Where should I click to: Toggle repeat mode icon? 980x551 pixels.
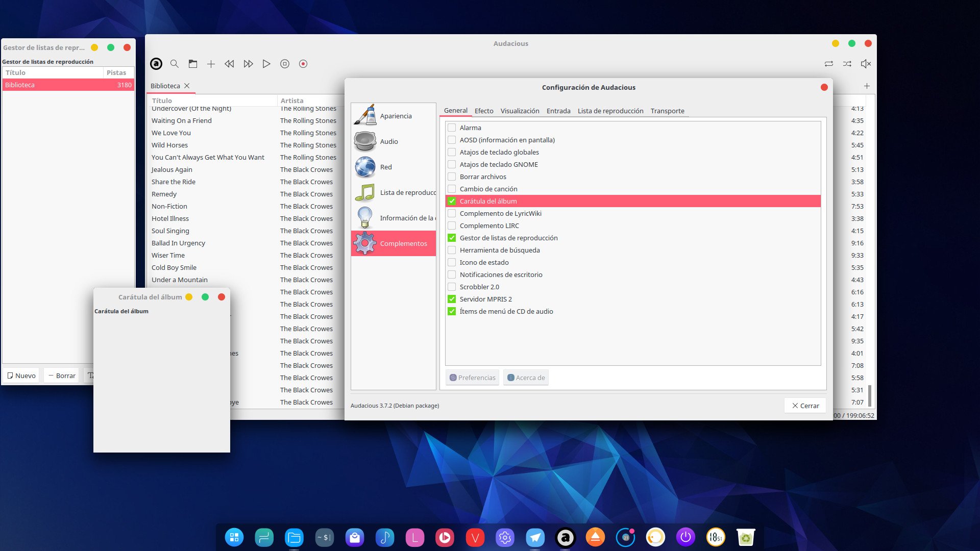829,64
